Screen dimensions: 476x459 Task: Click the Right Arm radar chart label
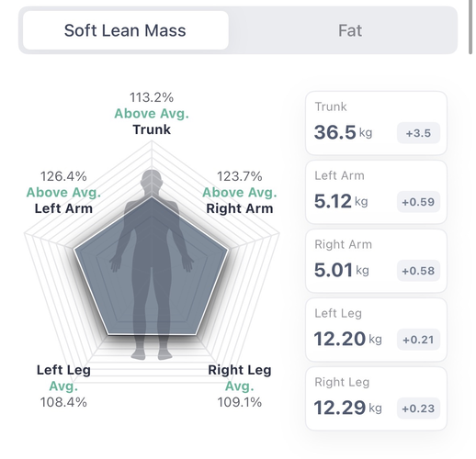[x=240, y=208]
